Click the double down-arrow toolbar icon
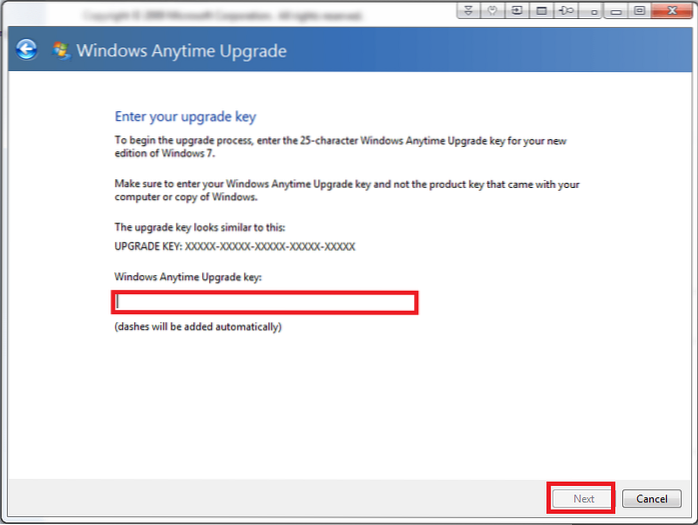The width and height of the screenshot is (698, 525). (469, 11)
